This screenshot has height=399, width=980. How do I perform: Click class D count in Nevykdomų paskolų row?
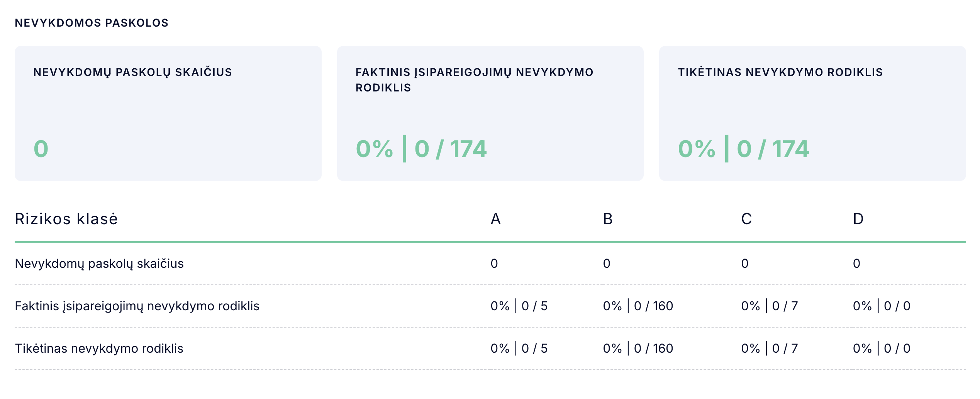tap(856, 264)
